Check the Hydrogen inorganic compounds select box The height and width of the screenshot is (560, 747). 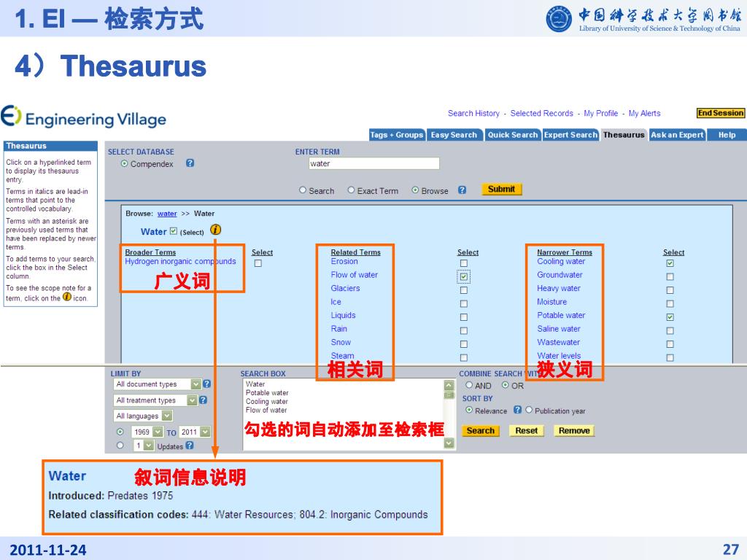[x=258, y=263]
